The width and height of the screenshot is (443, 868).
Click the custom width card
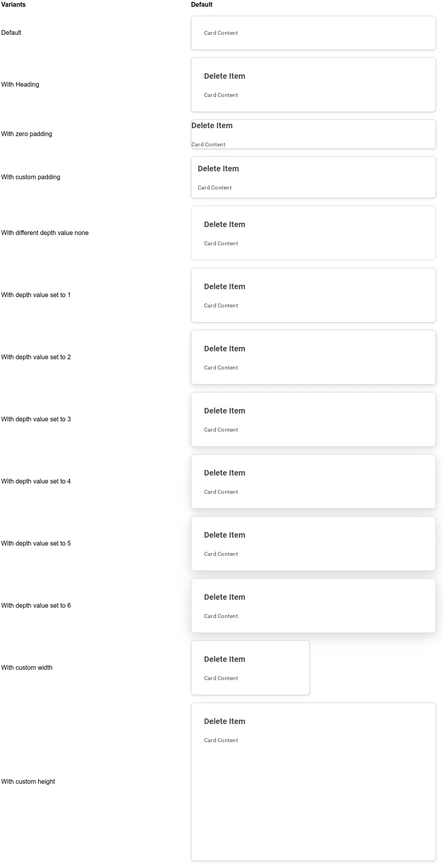point(250,668)
